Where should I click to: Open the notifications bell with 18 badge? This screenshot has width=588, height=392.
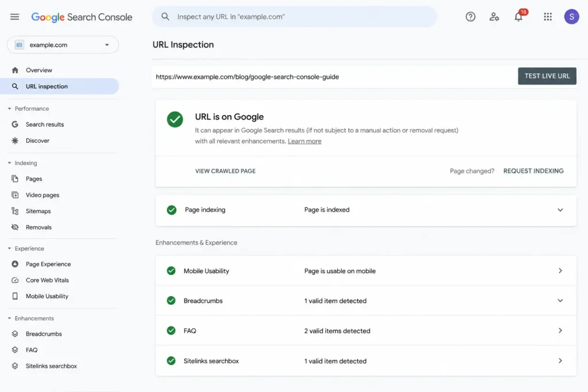tap(519, 16)
